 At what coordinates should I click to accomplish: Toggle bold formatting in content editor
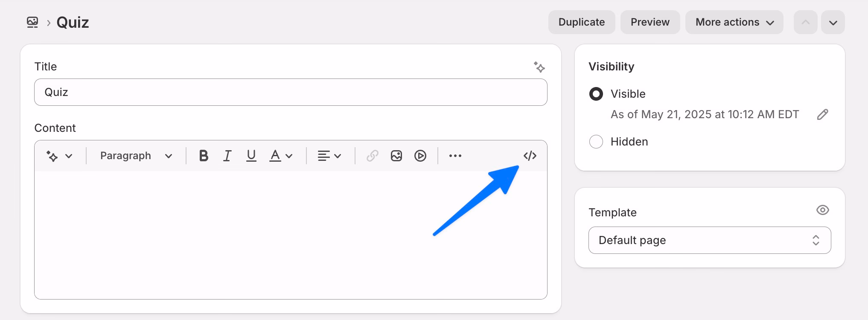tap(204, 156)
